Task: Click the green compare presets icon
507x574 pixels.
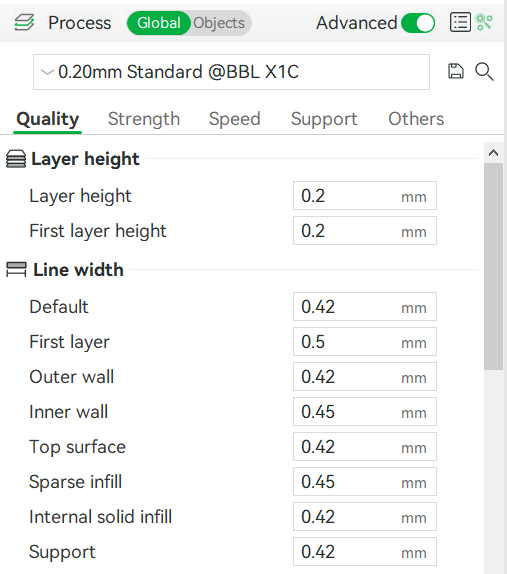Action: tap(484, 22)
